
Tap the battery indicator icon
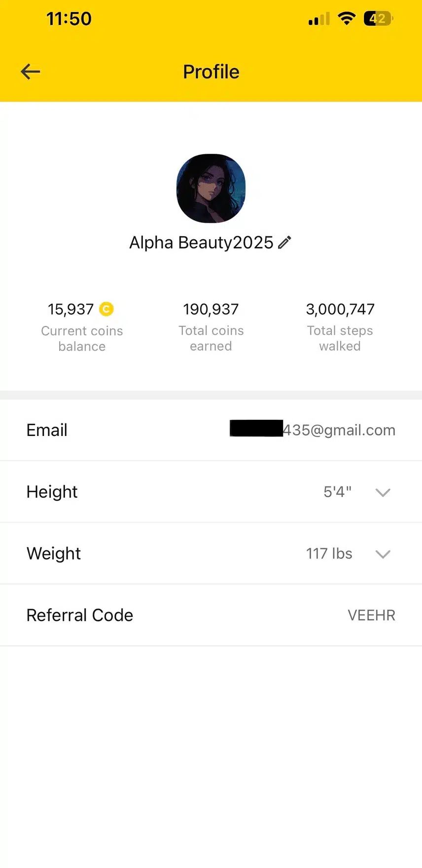[378, 19]
